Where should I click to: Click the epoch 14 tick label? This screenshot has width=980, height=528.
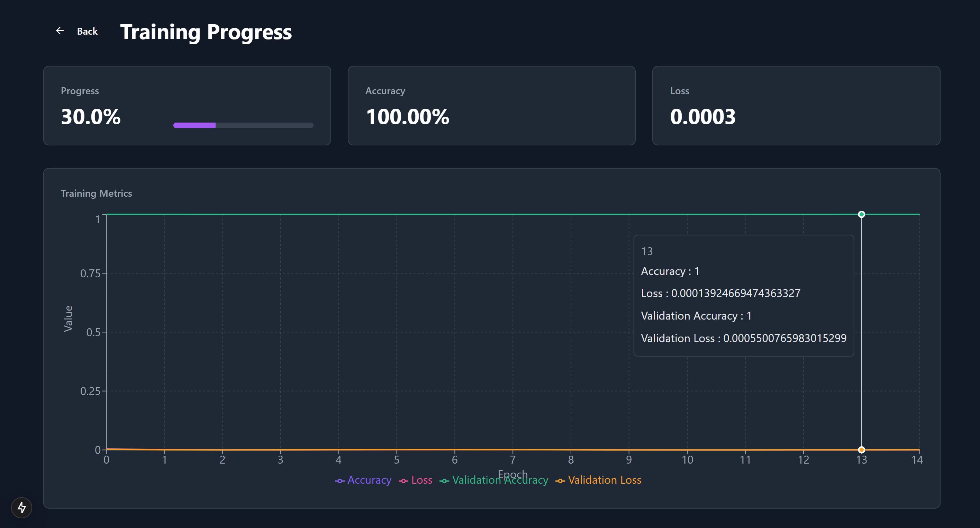pos(917,459)
